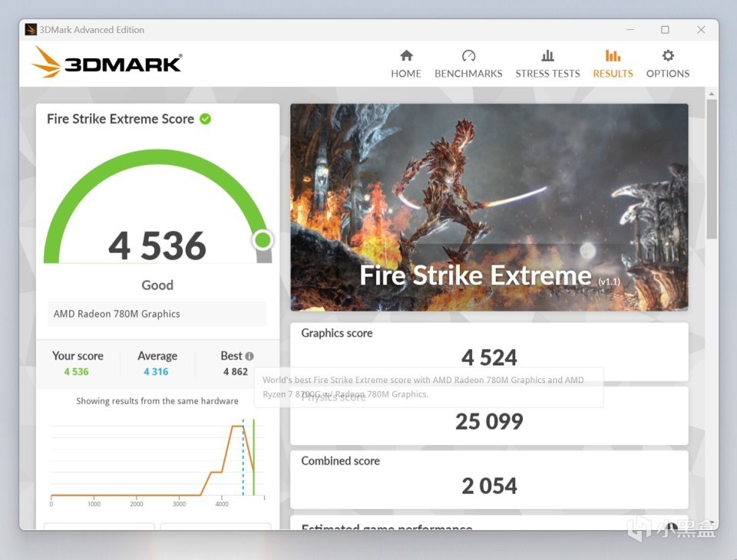Click the Good rating label
The width and height of the screenshot is (737, 560).
point(157,285)
